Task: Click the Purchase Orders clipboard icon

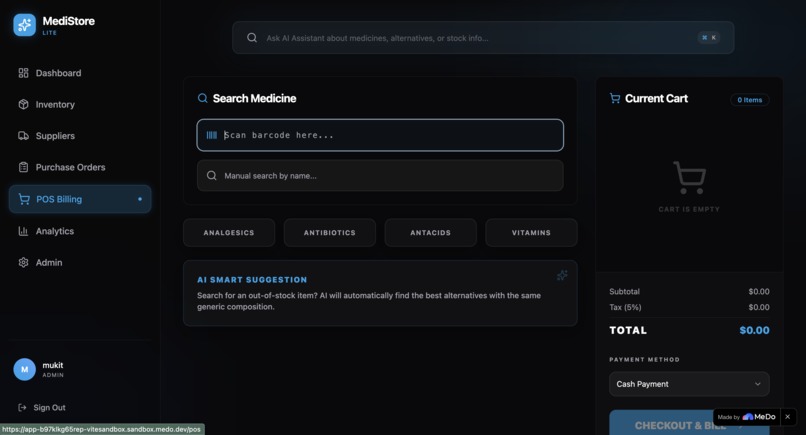Action: click(23, 167)
